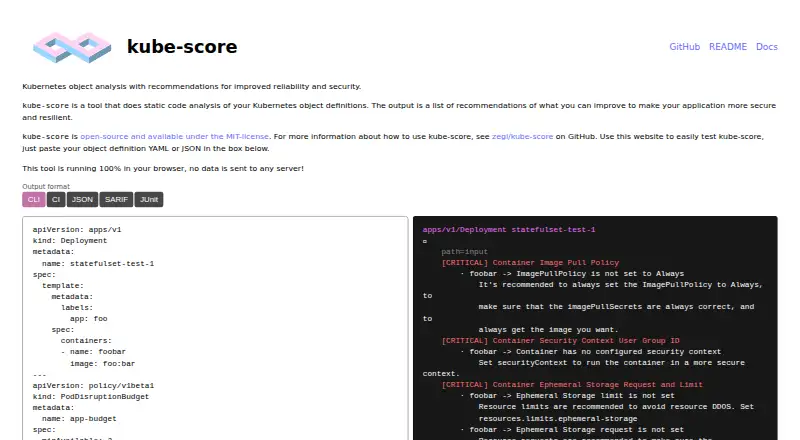Click 'Container has no configured security context' line

pos(618,352)
